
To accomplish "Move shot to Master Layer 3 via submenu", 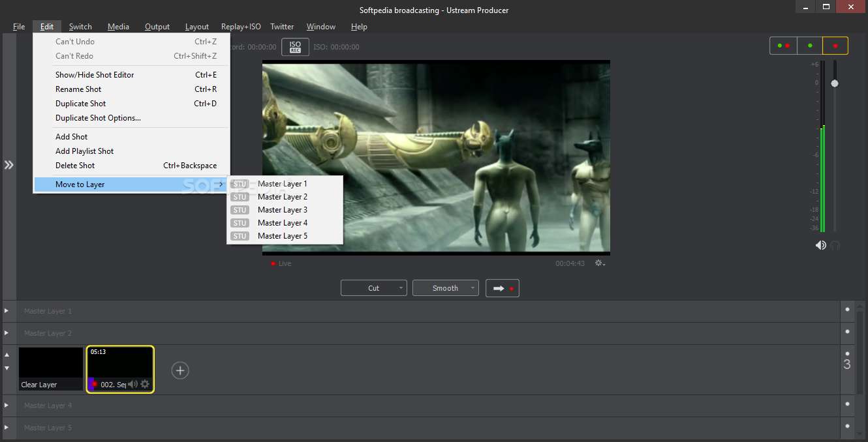I will (x=285, y=210).
